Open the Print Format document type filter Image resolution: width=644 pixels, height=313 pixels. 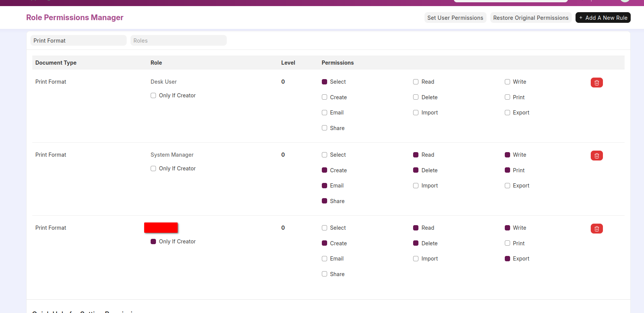78,41
